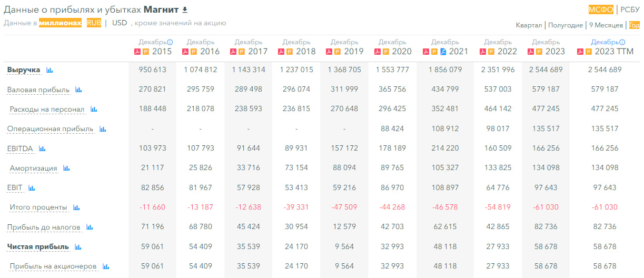Viewport: 644px width, 278px height.
Task: Open the chart icon for Итого проценты
Action: point(76,208)
